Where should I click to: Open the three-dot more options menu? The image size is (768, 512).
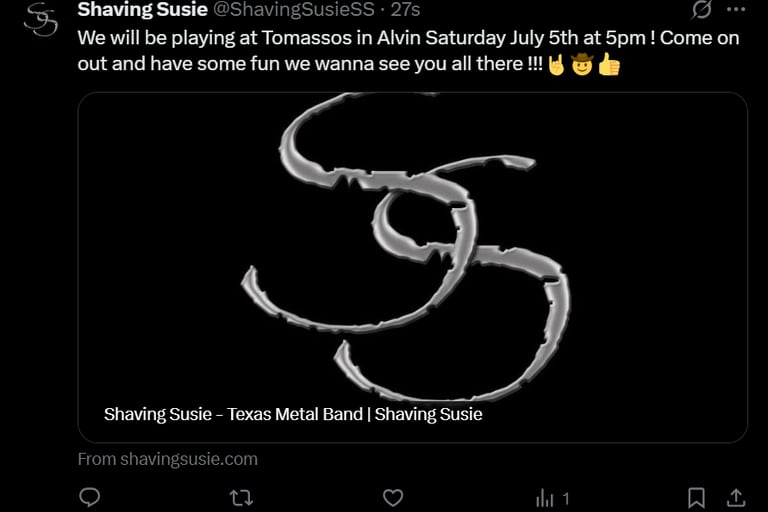coord(736,9)
